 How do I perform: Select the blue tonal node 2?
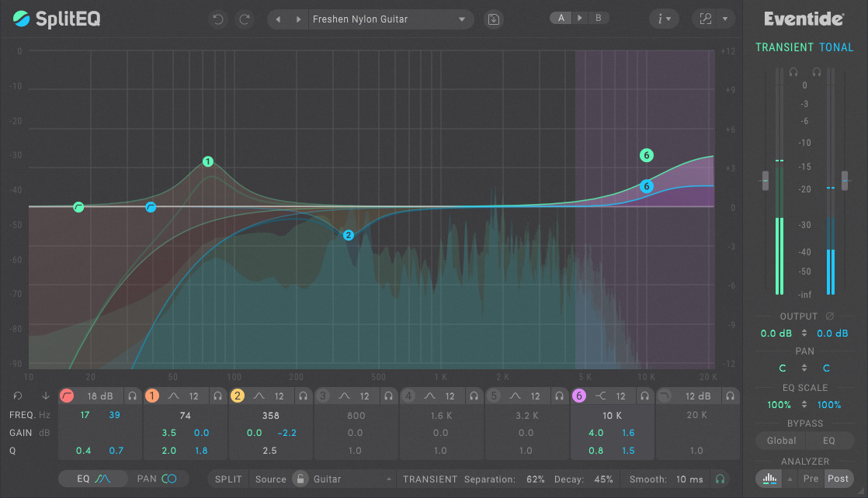(348, 235)
